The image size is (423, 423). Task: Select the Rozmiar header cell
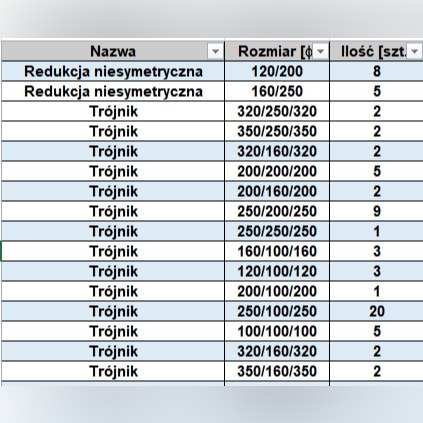[x=277, y=51]
